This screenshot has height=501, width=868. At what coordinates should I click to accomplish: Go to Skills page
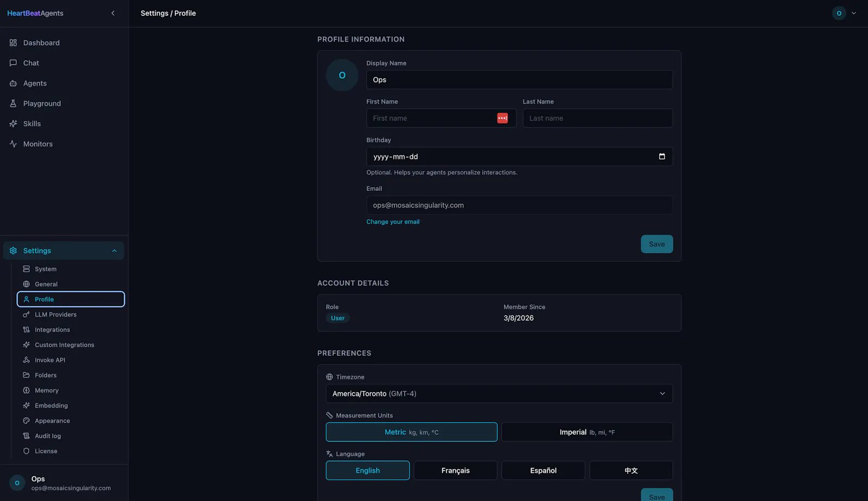pyautogui.click(x=64, y=124)
